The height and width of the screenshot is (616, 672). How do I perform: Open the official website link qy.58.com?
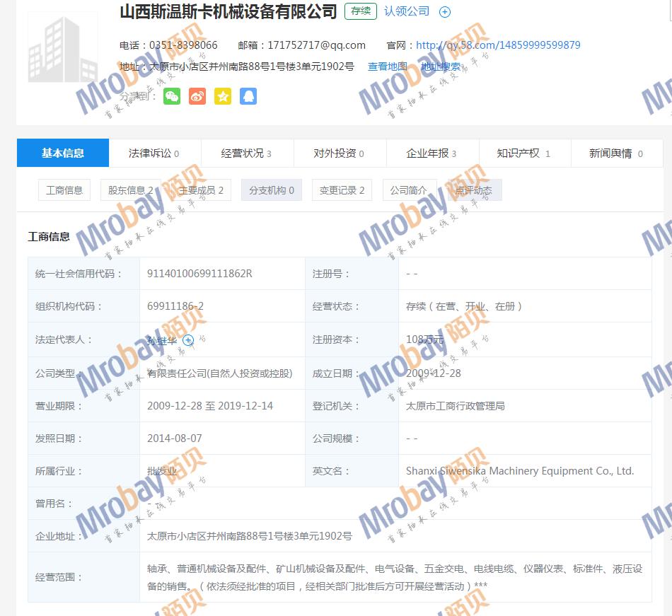pyautogui.click(x=498, y=45)
